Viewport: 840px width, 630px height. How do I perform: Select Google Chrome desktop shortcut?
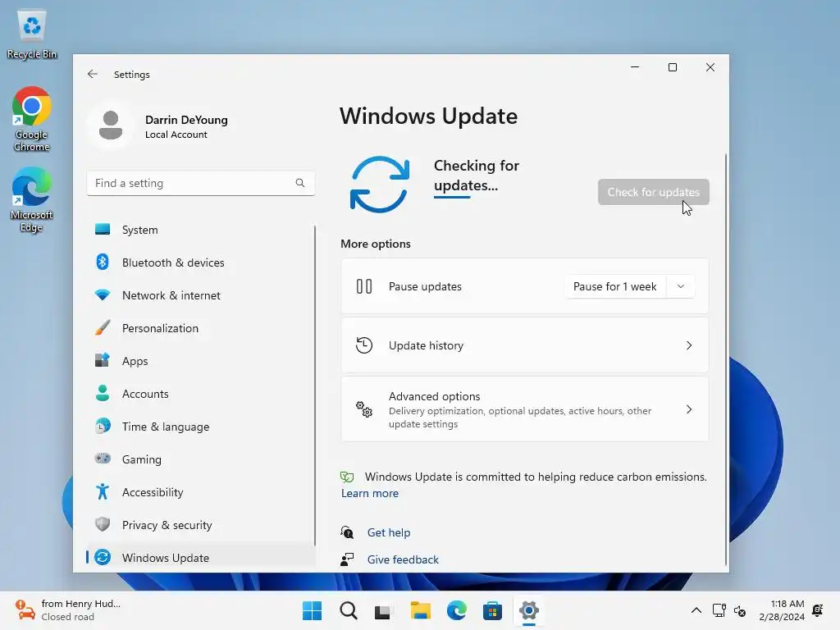32,119
